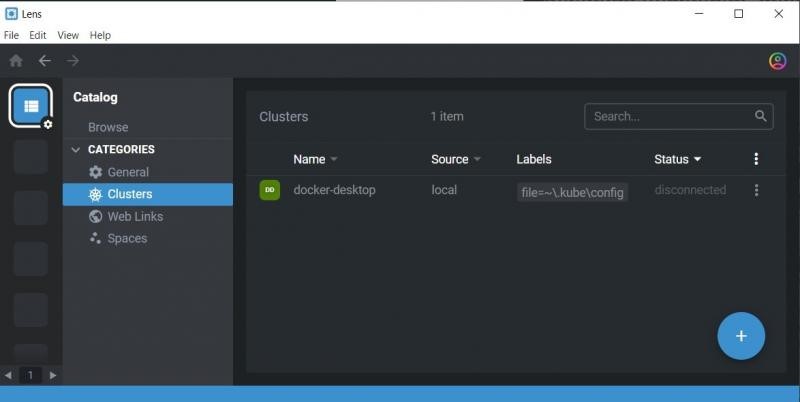Click the gear icon in General category
Viewport: 800px width, 402px height.
coord(95,172)
